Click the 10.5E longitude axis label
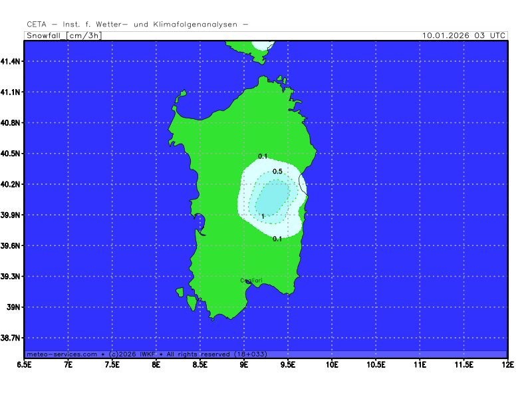 pos(376,364)
